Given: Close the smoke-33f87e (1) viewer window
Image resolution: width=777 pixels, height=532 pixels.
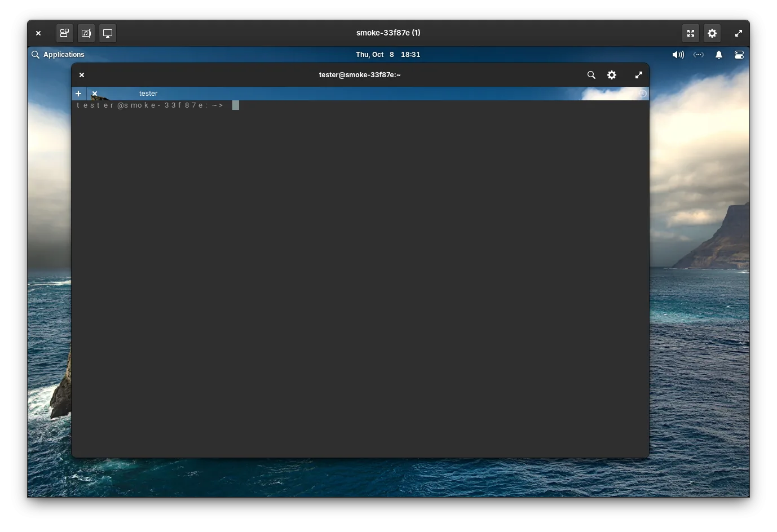Looking at the screenshot, I should pos(38,33).
